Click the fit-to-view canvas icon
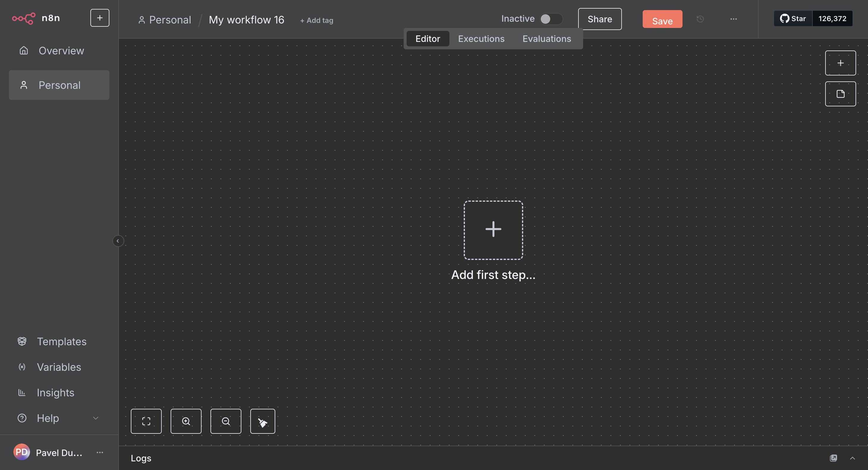Screen dimensions: 868x470 (146, 421)
